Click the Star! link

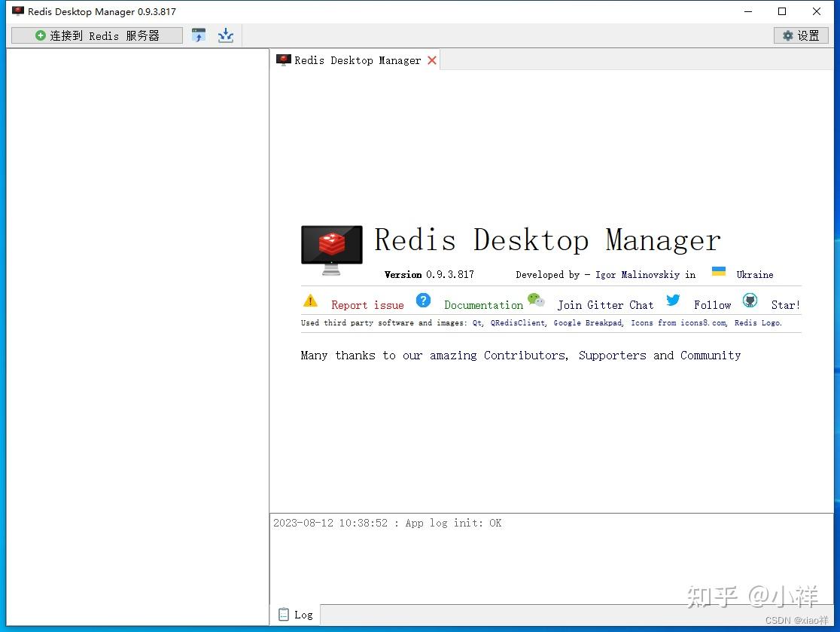click(x=786, y=304)
